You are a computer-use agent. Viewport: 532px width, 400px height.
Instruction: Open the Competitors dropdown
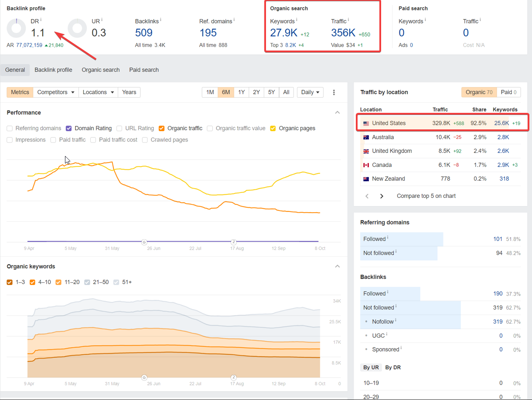pyautogui.click(x=56, y=92)
